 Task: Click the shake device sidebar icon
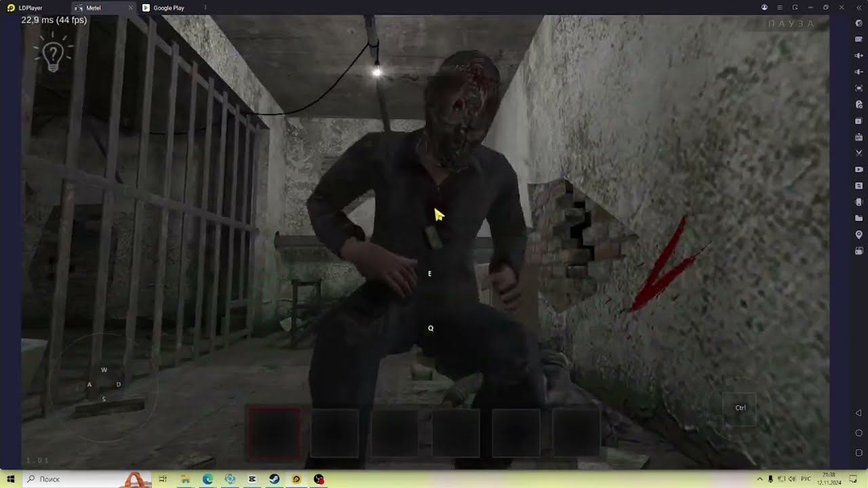tap(859, 202)
